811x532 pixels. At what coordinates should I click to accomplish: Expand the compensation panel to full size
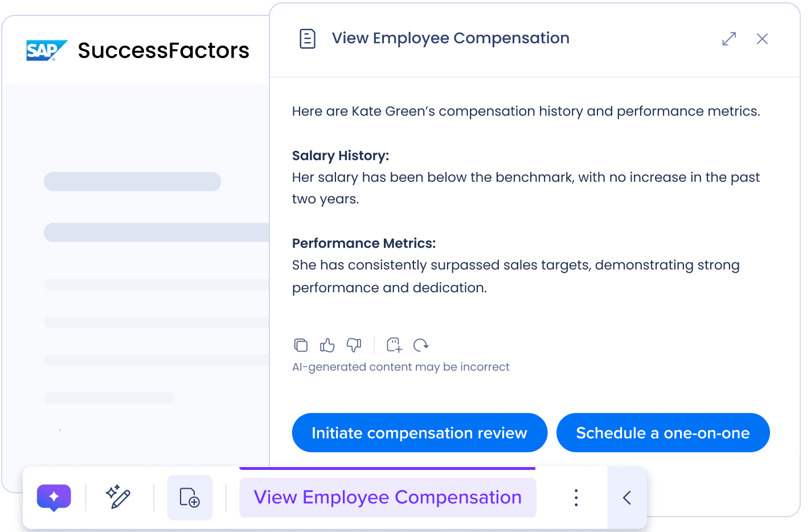729,39
